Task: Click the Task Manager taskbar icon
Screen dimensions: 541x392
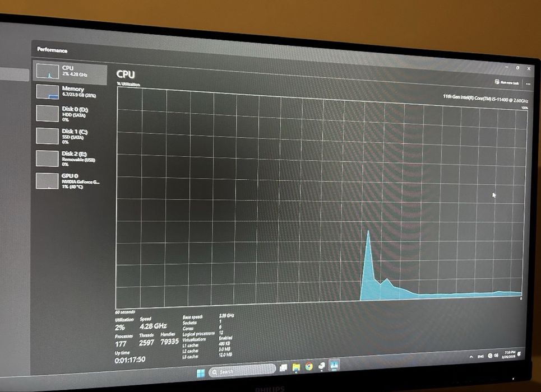Action: click(x=334, y=365)
